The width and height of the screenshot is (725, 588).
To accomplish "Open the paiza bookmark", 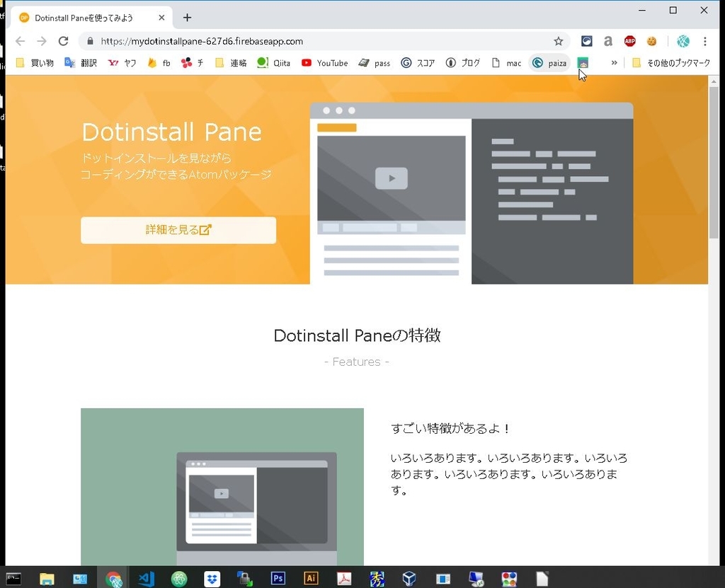I will 549,63.
